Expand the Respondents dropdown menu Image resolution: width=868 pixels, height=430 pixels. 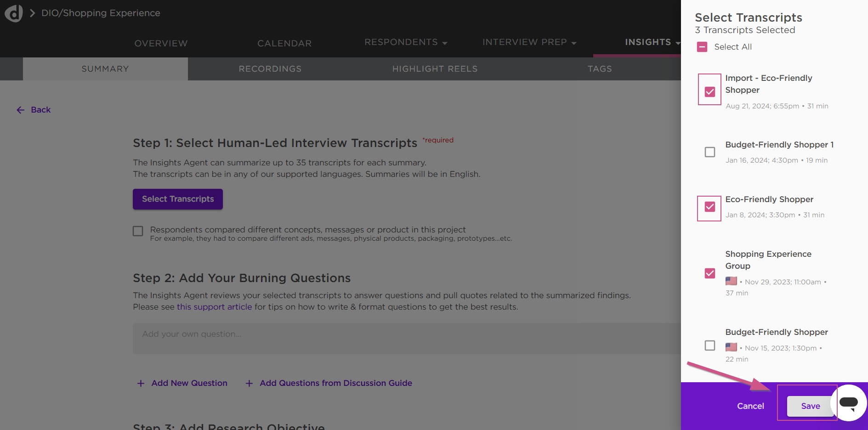[406, 42]
